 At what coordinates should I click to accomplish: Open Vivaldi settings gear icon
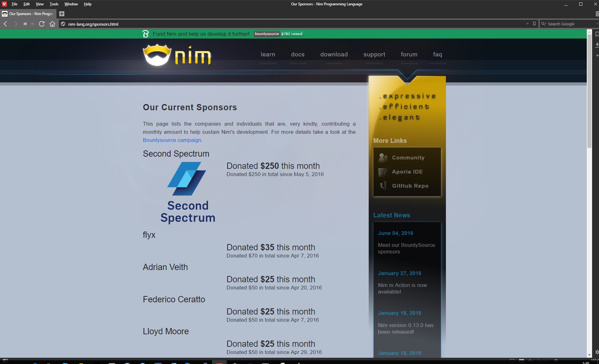[596, 352]
